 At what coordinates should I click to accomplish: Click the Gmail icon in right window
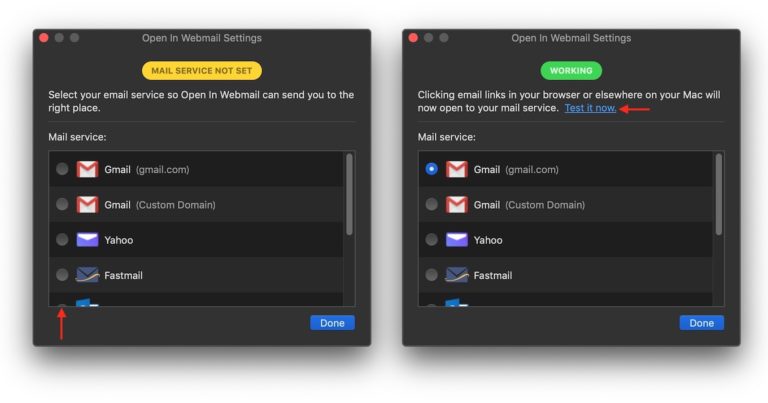[x=457, y=169]
